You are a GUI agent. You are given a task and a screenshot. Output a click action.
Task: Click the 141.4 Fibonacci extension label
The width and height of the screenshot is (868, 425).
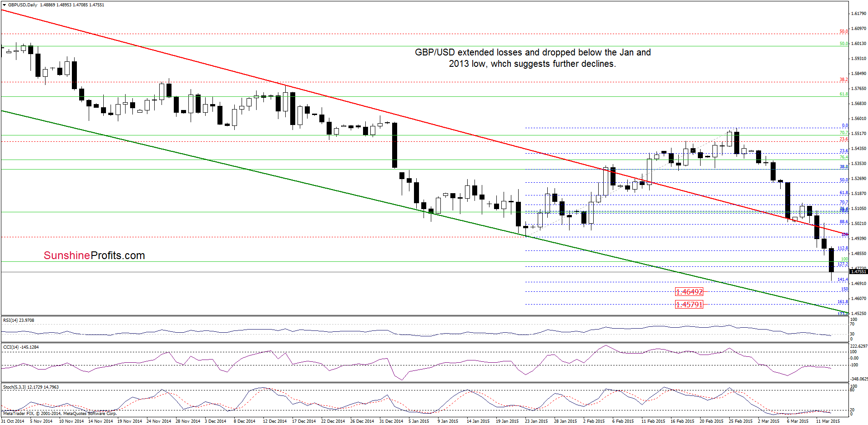pos(843,280)
